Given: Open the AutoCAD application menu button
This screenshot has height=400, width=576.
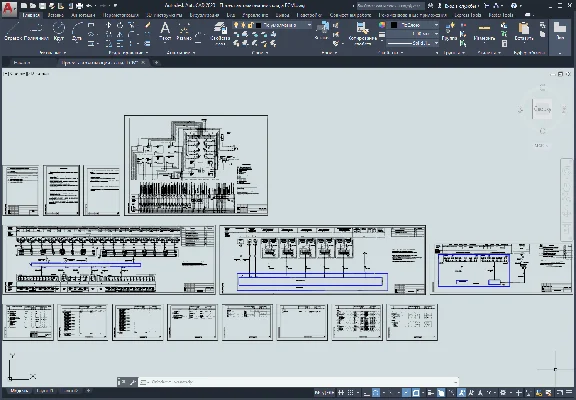Looking at the screenshot, I should coord(9,10).
